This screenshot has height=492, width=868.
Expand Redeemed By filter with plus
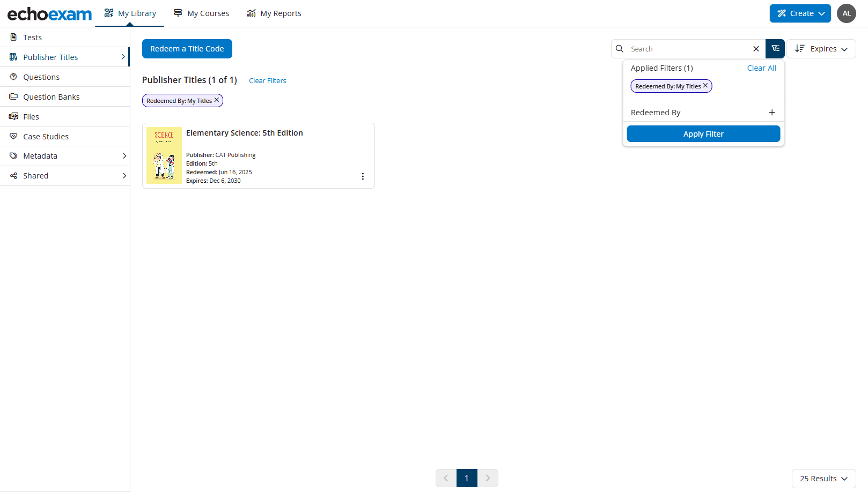click(x=772, y=113)
